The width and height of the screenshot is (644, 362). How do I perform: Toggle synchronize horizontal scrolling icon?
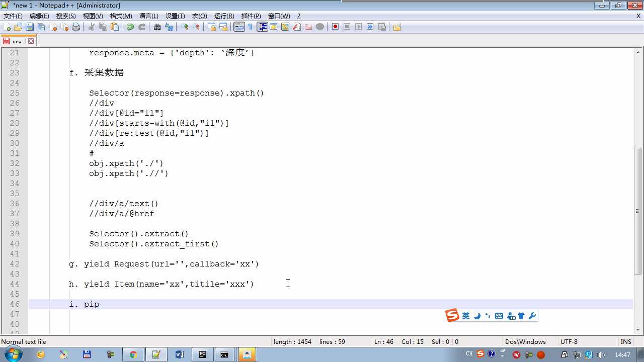[x=223, y=27]
